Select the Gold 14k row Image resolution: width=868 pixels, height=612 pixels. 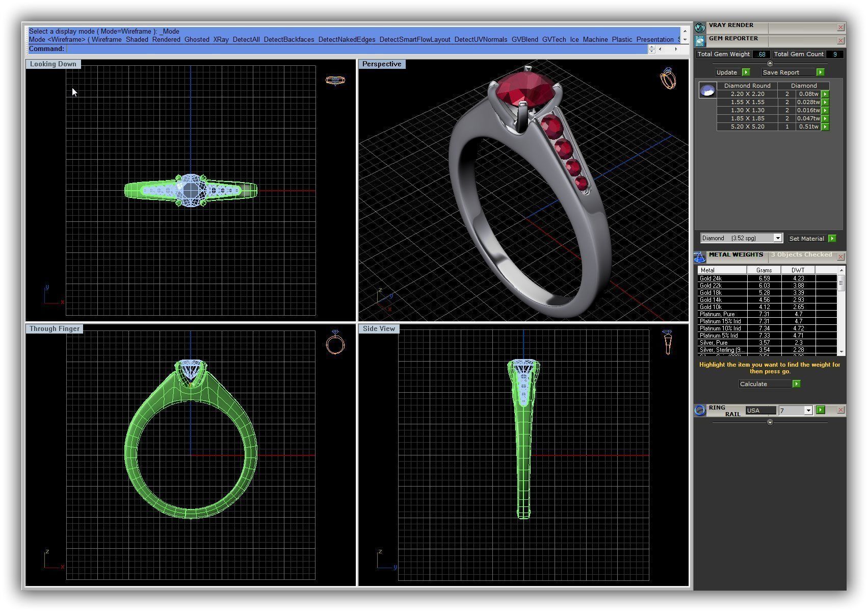pos(767,300)
